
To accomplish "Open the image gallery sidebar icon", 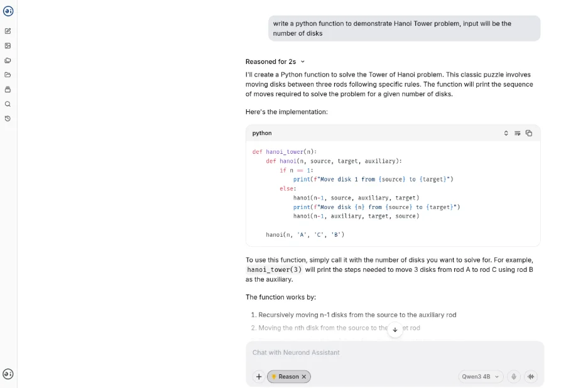I will pos(8,46).
